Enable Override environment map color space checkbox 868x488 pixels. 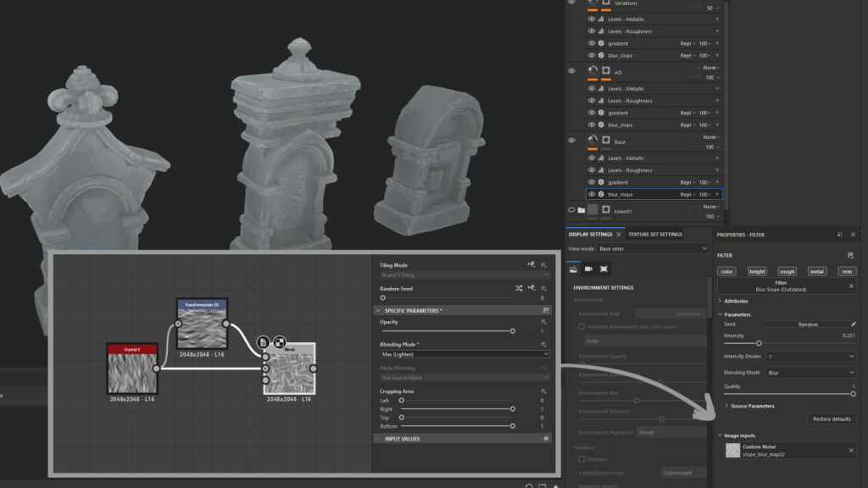581,326
